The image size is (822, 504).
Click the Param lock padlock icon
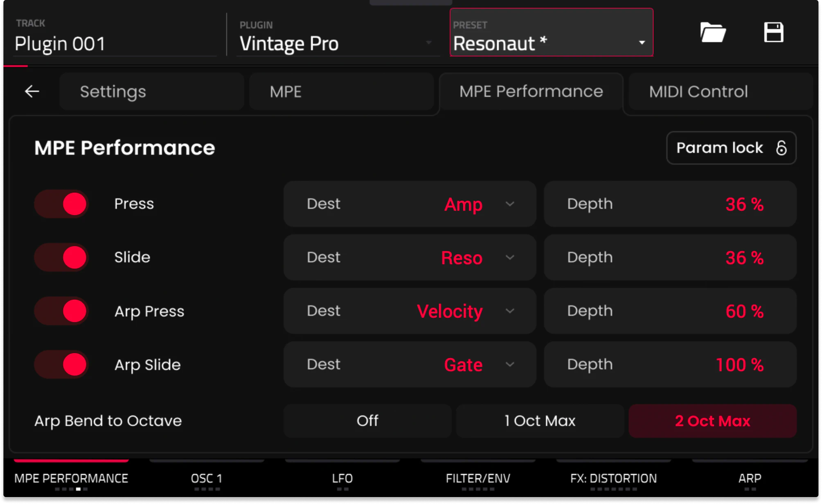click(x=781, y=148)
